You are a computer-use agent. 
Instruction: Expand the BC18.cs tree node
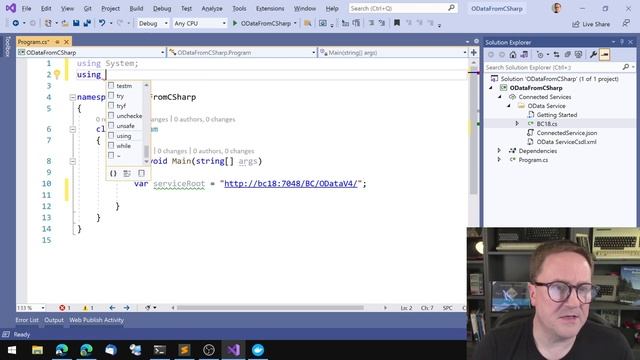click(x=517, y=123)
